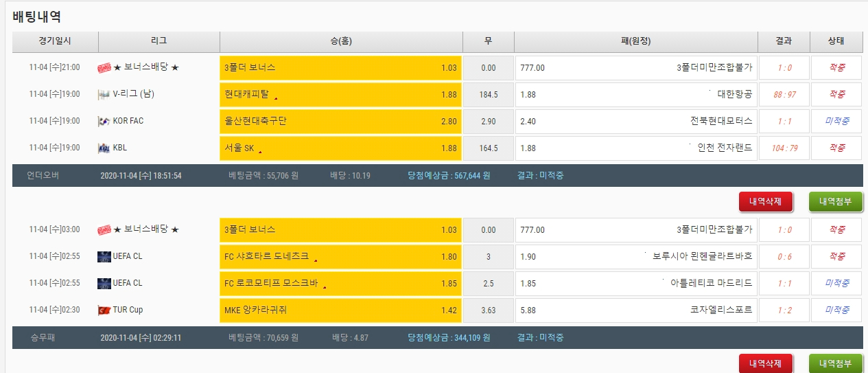Click the 2.90 draw odds cell
Viewport: 868px width, 373px height.
pyautogui.click(x=488, y=122)
